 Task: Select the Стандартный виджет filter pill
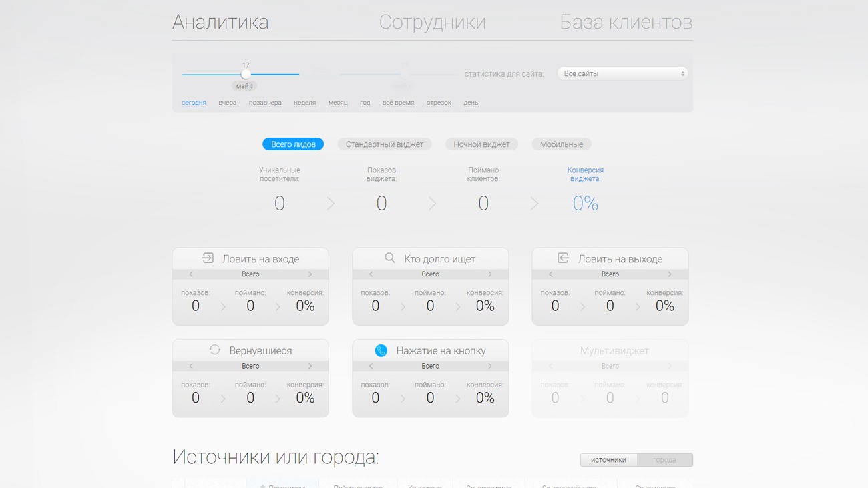coord(385,144)
